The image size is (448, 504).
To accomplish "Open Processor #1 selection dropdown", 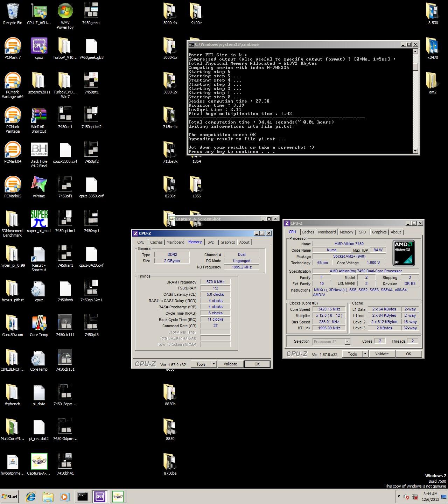I will (x=331, y=342).
